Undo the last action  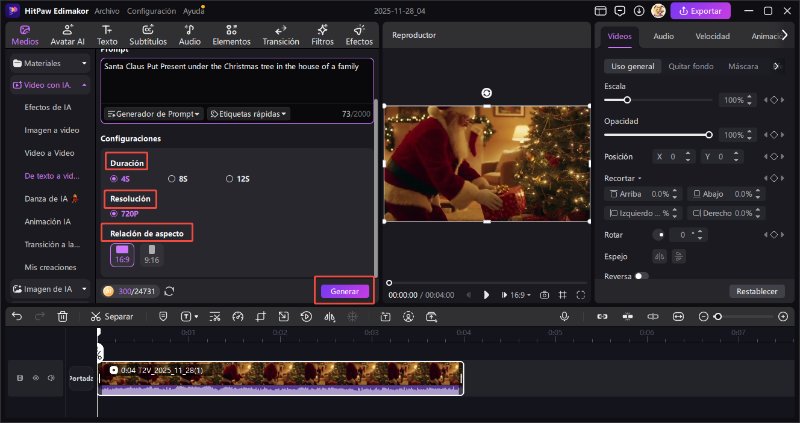(17, 317)
